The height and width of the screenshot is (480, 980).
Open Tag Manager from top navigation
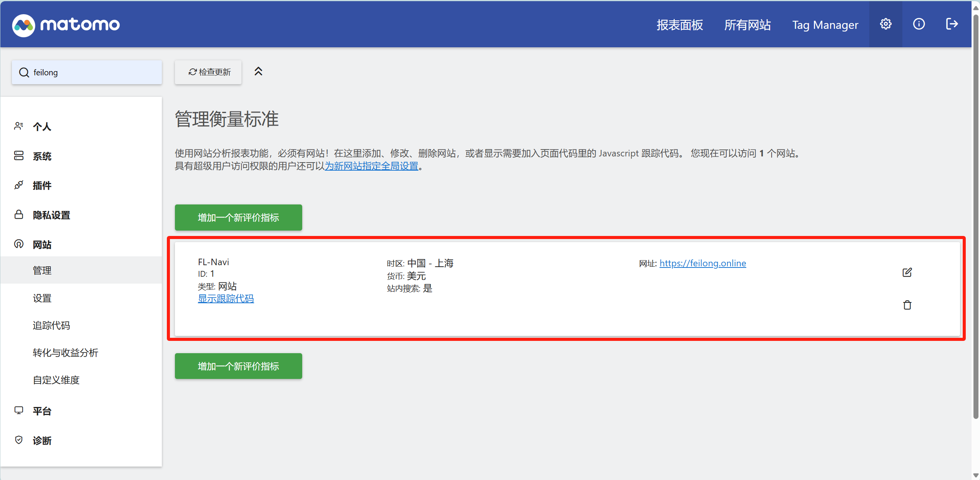[x=825, y=25]
